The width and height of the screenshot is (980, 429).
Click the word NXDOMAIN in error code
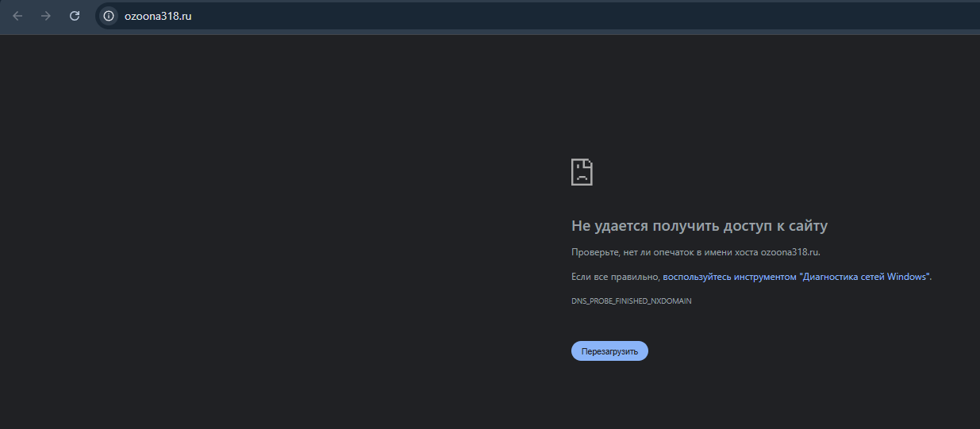tap(671, 301)
